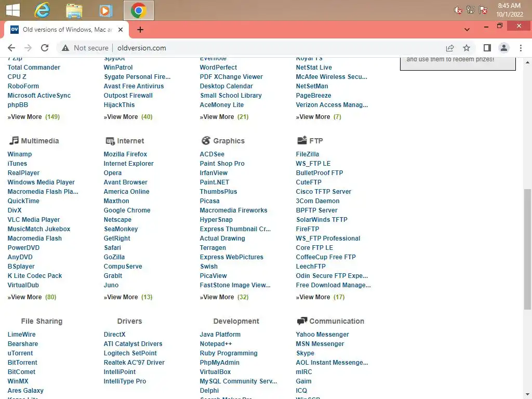
Task: Select the Old versions of Windows tab
Action: pyautogui.click(x=66, y=30)
